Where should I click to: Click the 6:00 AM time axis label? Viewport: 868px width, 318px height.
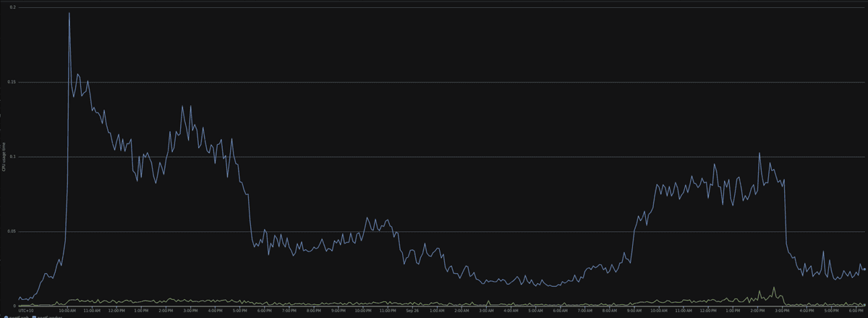point(560,310)
